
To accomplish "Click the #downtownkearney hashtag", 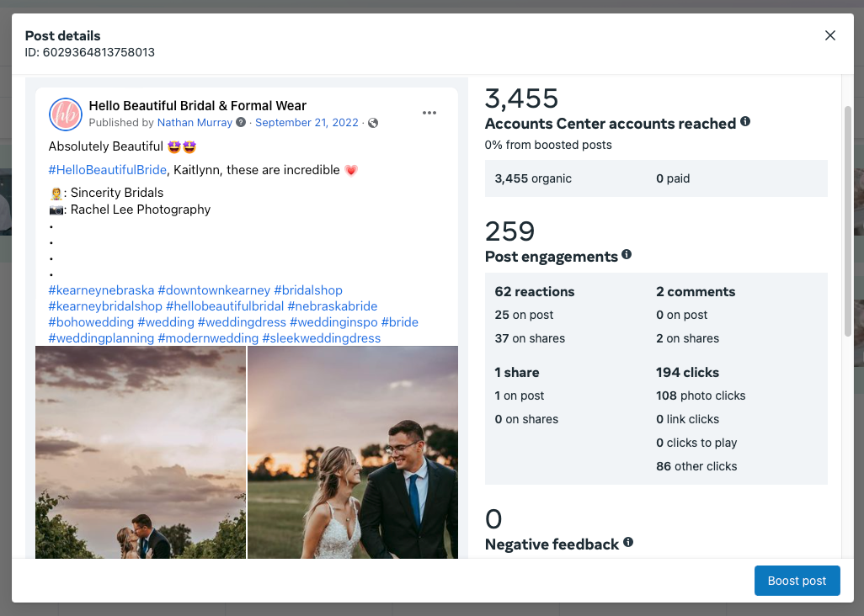I will click(x=215, y=290).
